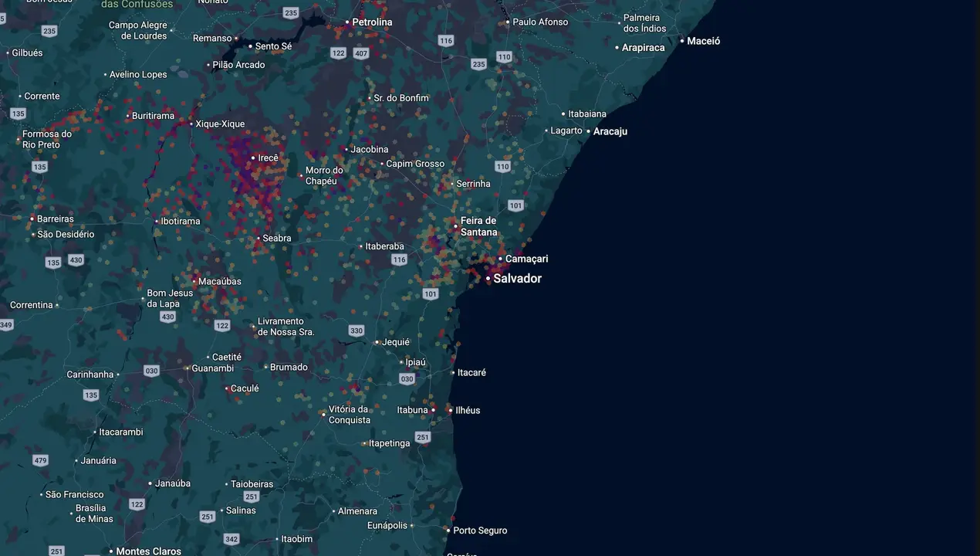Click the Maceió city label
The image size is (980, 556).
point(703,41)
